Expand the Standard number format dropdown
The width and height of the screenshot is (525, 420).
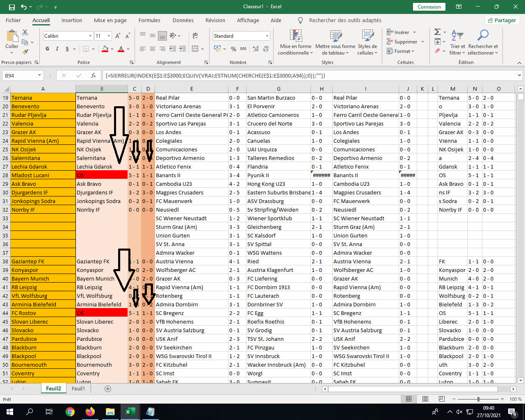point(267,36)
